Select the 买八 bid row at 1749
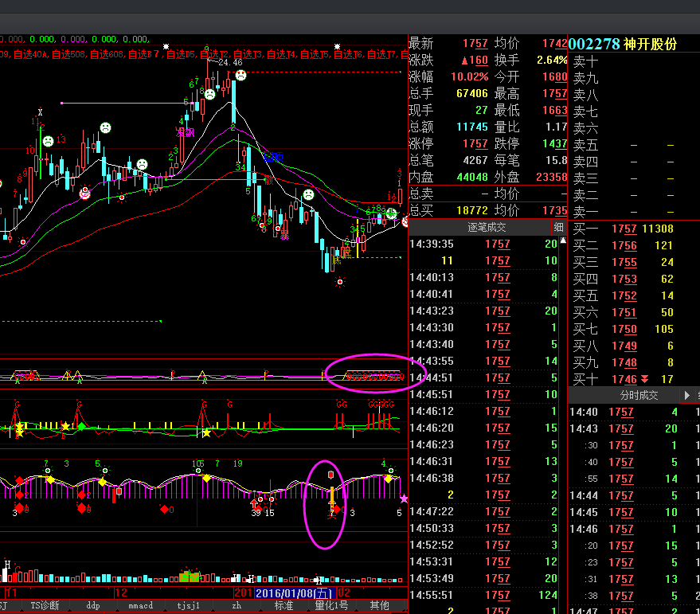Image resolution: width=700 pixels, height=614 pixels. tap(633, 346)
